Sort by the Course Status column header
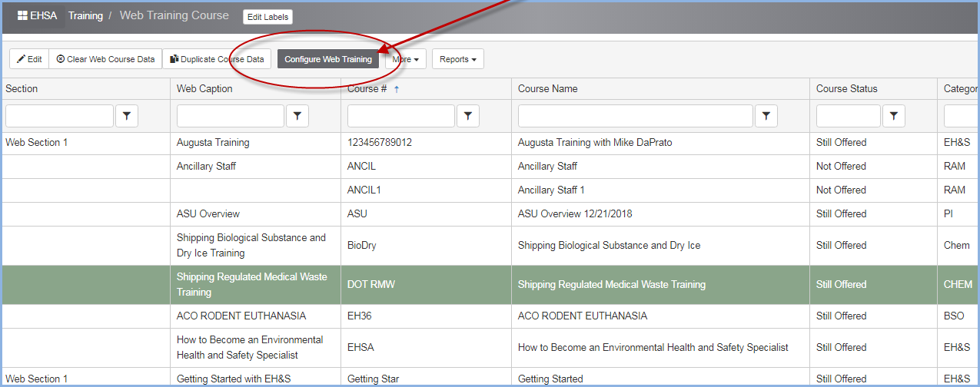980x387 pixels. pos(847,89)
